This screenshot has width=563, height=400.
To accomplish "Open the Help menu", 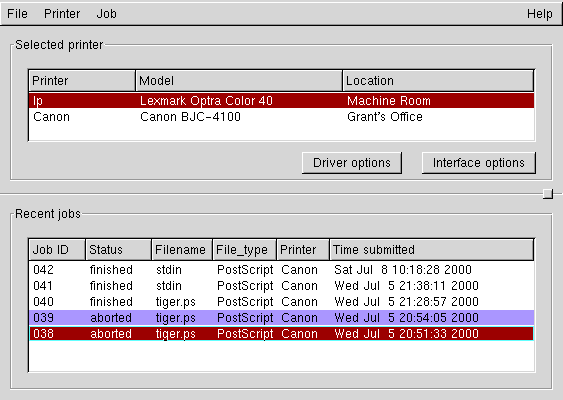I will [x=539, y=14].
